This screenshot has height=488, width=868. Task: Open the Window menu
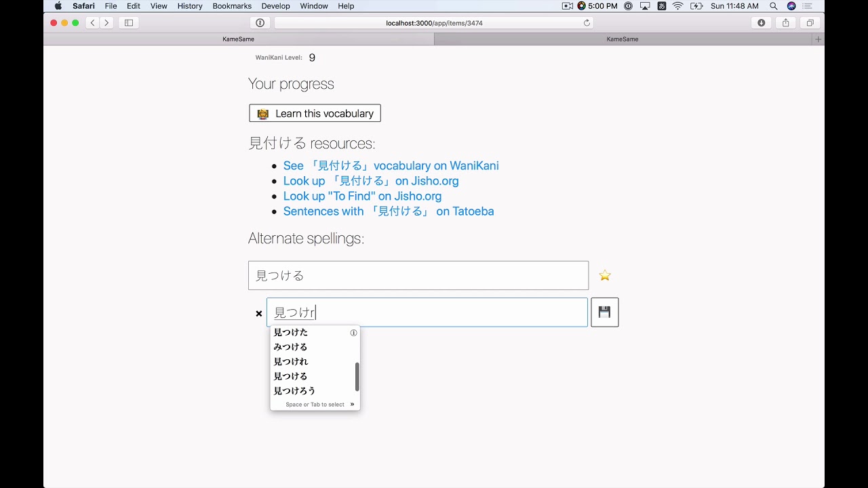click(x=314, y=6)
